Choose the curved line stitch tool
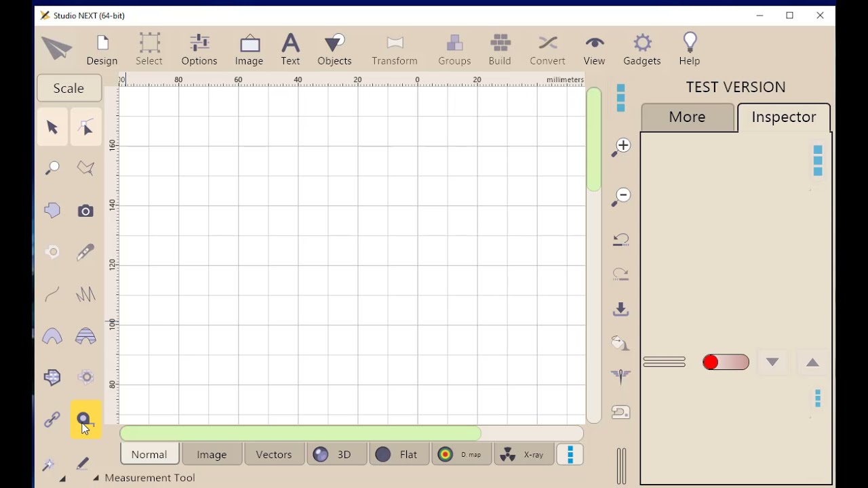The height and width of the screenshot is (488, 868). 52,294
